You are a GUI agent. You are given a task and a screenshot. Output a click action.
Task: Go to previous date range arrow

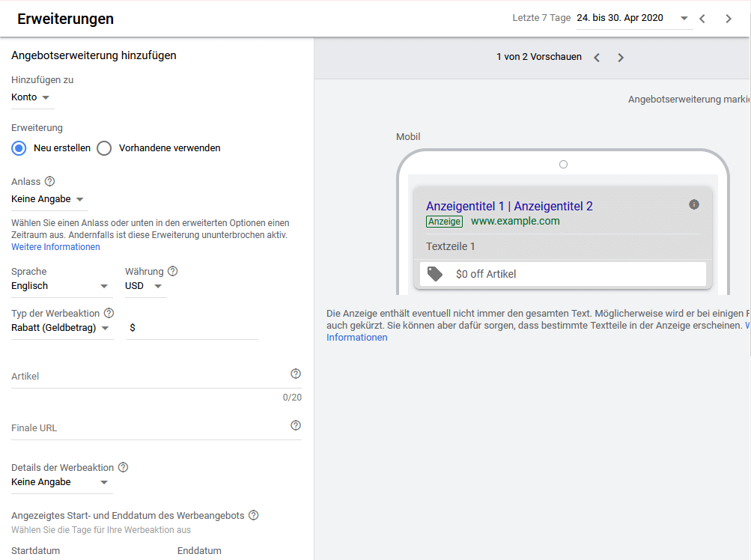click(702, 19)
